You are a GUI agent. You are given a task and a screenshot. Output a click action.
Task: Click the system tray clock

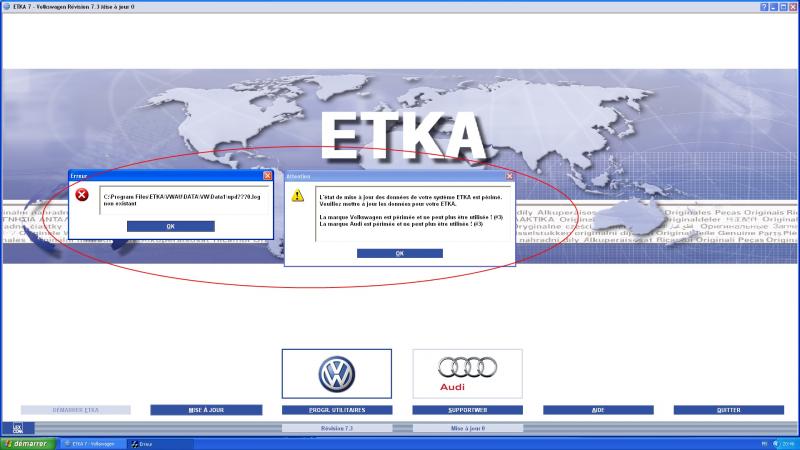pos(789,444)
